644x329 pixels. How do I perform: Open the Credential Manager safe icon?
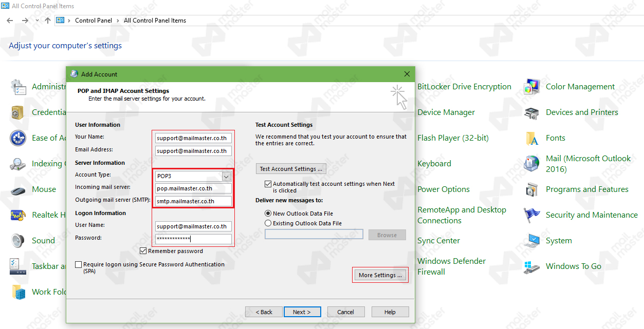tap(18, 112)
